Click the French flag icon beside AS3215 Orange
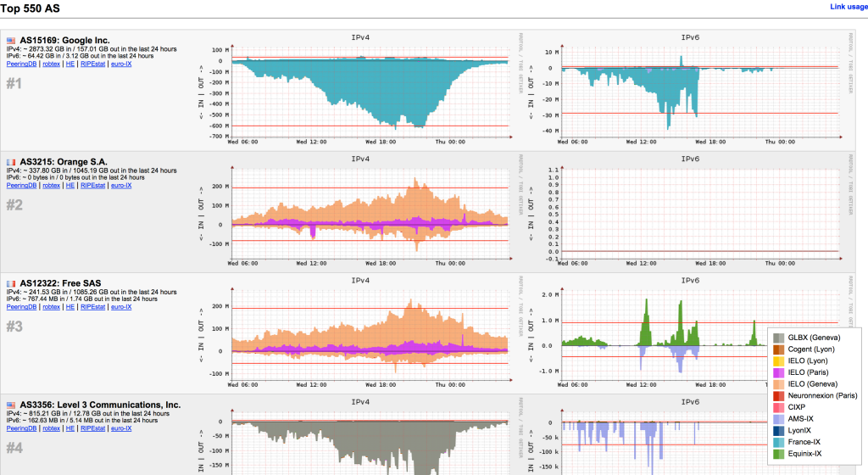868x475 pixels. click(11, 161)
